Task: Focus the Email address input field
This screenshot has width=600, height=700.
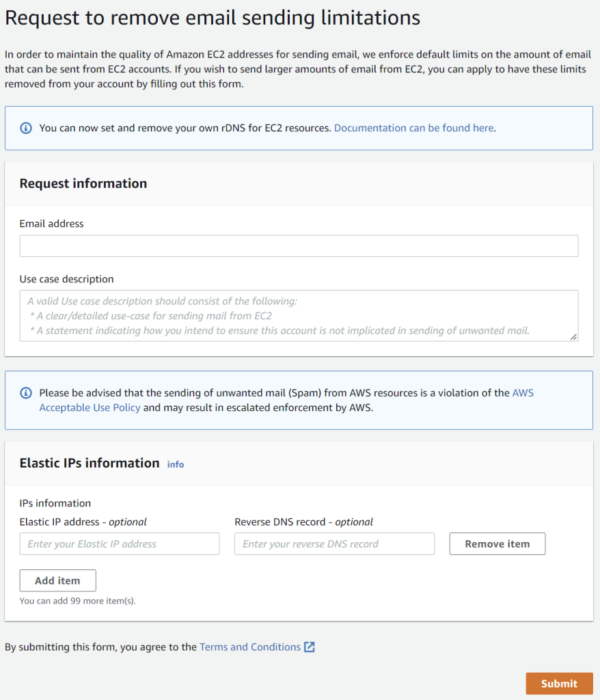Action: pyautogui.click(x=299, y=246)
